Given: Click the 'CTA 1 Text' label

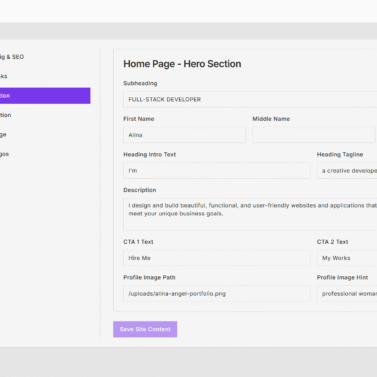Looking at the screenshot, I should 138,242.
